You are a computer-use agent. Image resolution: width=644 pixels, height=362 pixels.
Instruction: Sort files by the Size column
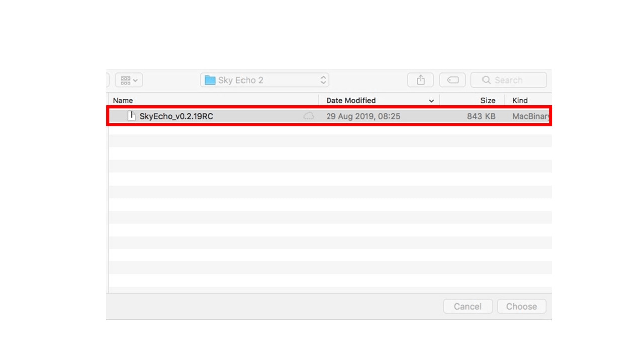(488, 101)
